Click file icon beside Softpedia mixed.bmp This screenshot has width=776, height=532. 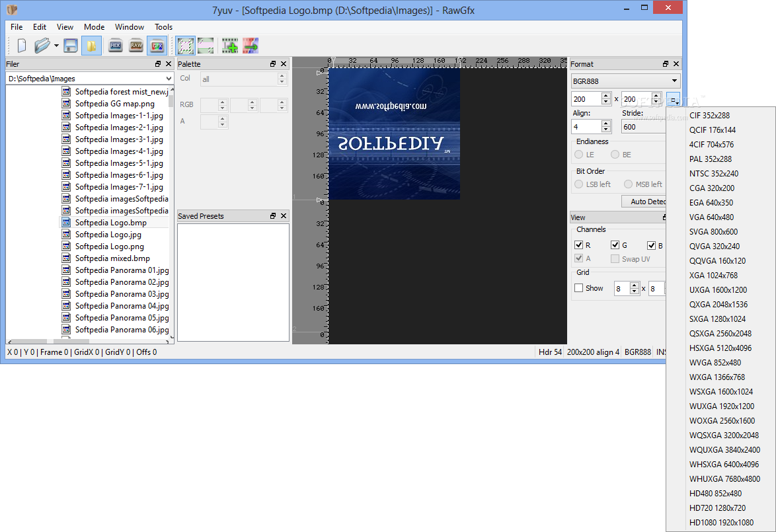point(66,258)
